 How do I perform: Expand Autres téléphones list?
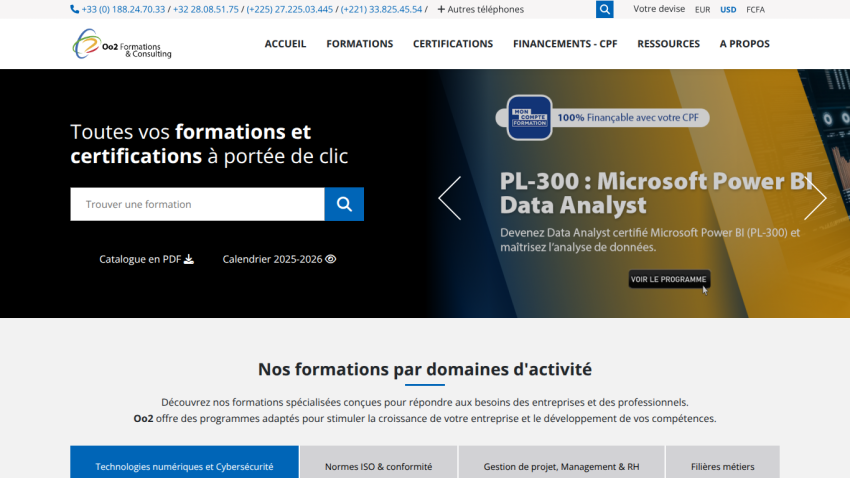[480, 9]
